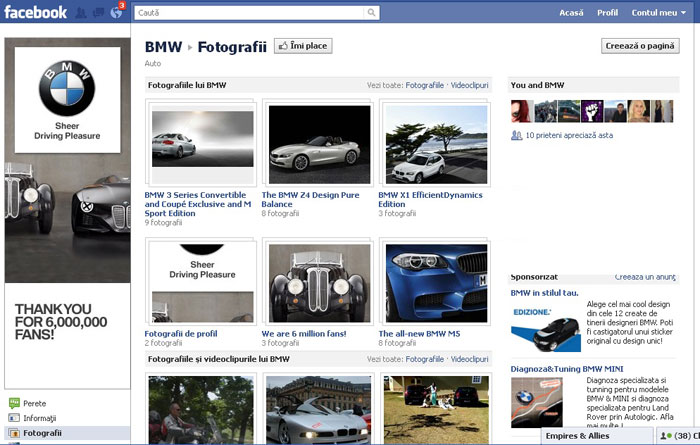Open blonde woman friend avatar
Screen dimensions: 700x445
638,111
